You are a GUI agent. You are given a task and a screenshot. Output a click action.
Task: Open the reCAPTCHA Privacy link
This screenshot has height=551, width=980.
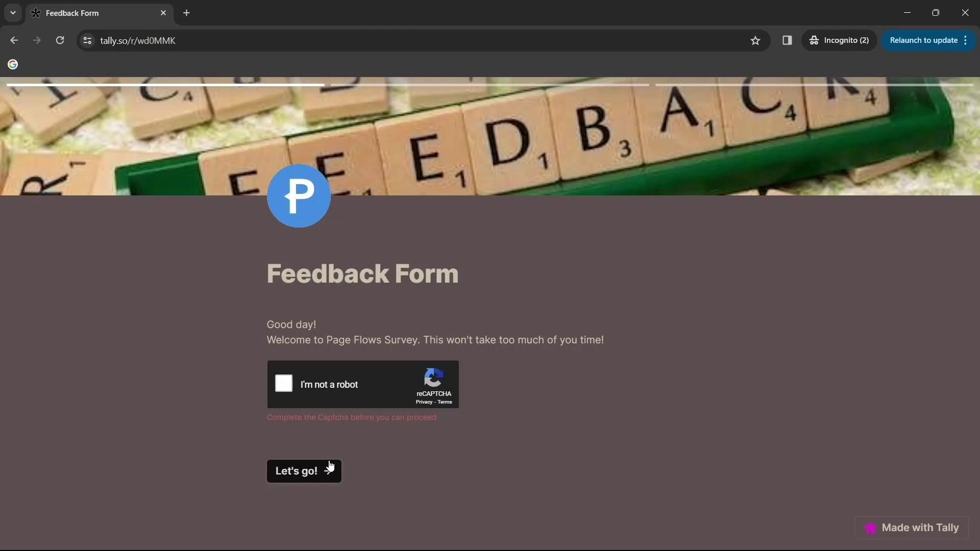point(424,403)
